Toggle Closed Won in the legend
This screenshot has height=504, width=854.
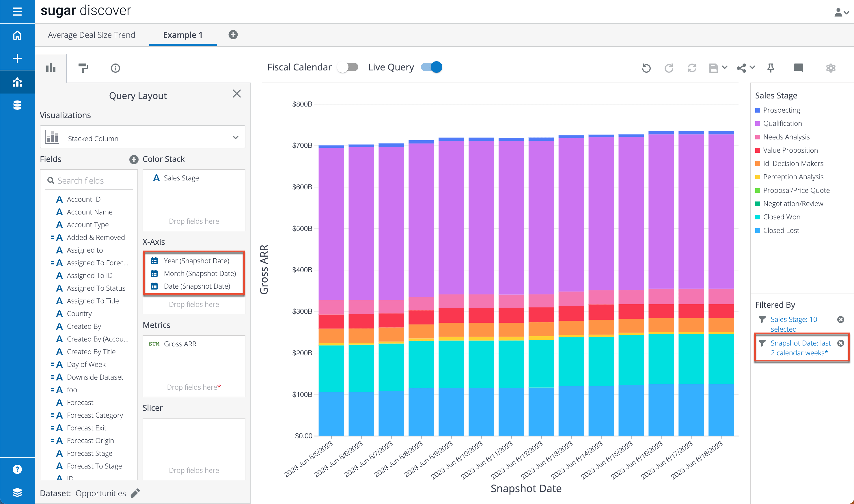[x=777, y=217]
